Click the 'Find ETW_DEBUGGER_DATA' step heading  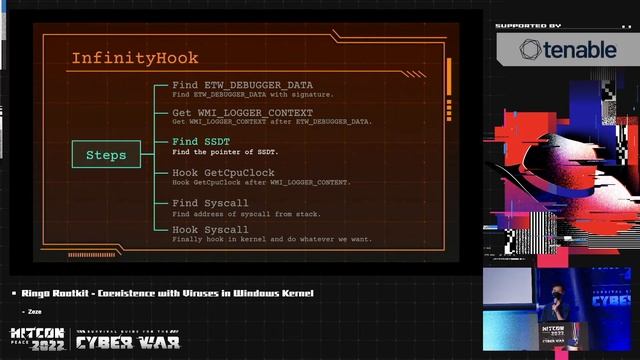pyautogui.click(x=242, y=85)
